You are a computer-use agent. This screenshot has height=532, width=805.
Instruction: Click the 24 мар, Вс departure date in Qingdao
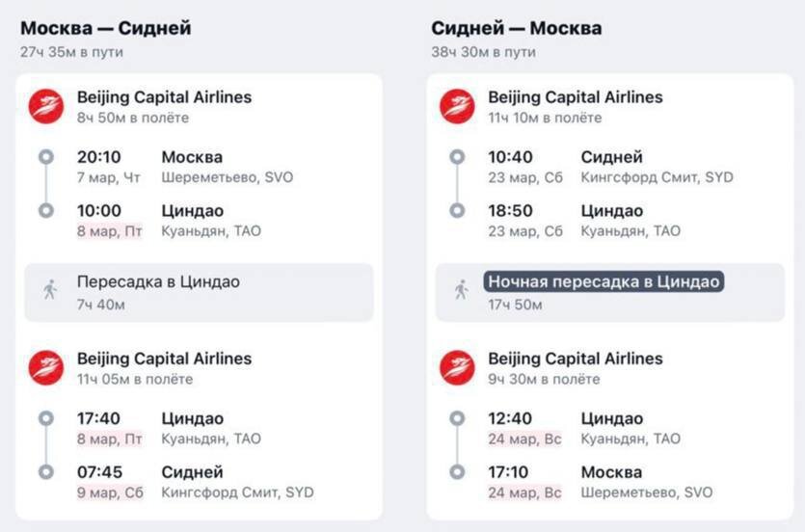524,439
